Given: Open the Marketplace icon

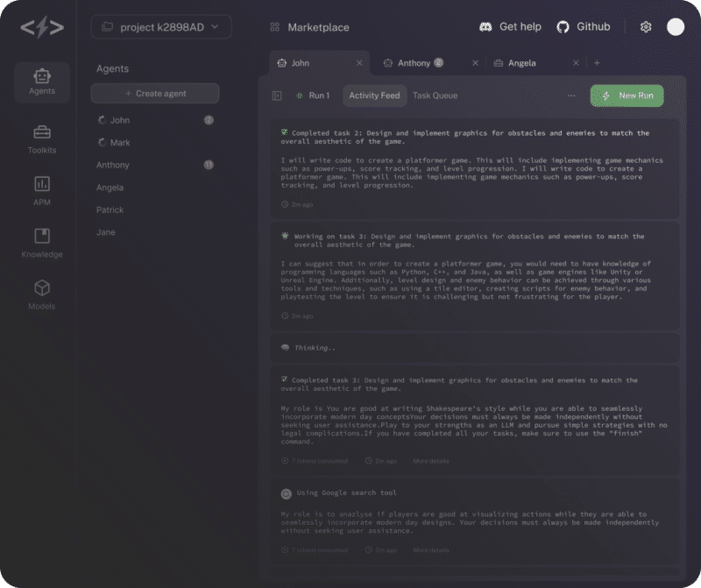Looking at the screenshot, I should [275, 27].
